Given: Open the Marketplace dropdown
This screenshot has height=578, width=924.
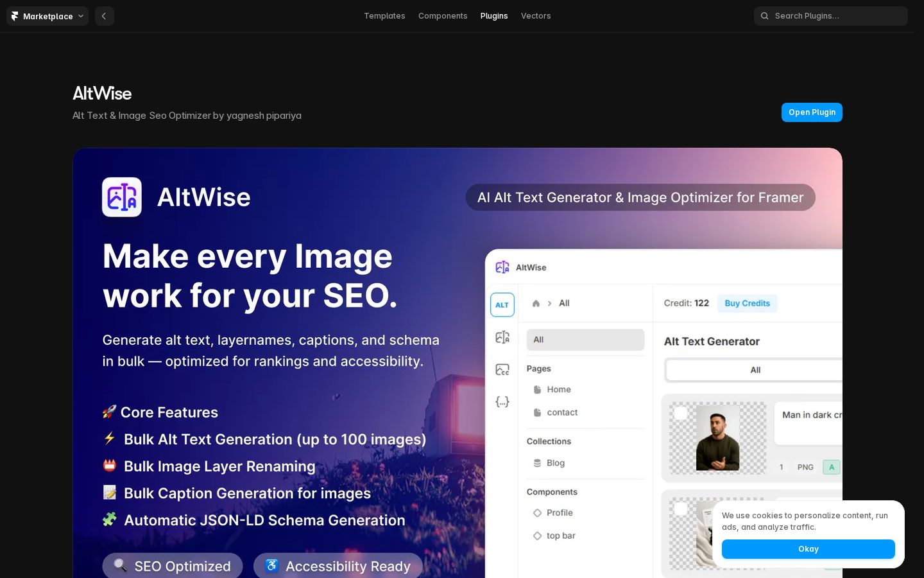Looking at the screenshot, I should [47, 16].
